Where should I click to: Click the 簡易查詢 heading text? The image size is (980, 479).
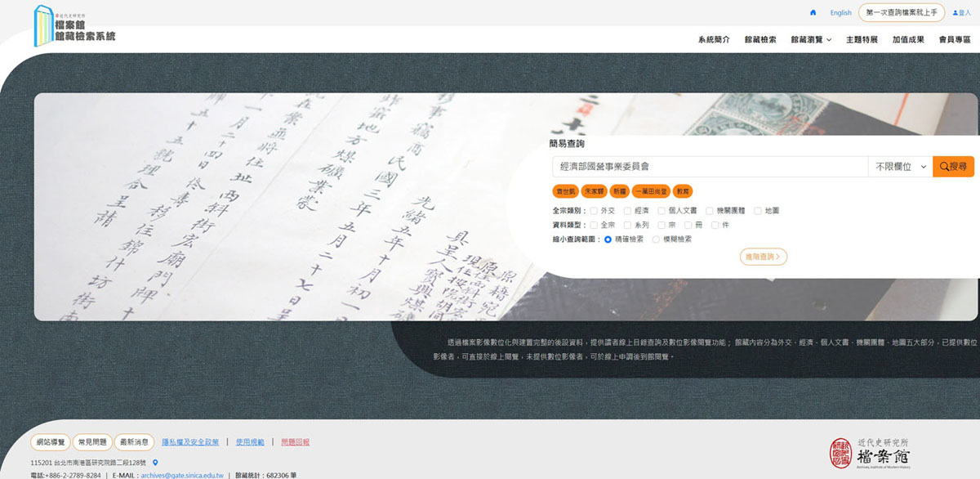[x=567, y=144]
